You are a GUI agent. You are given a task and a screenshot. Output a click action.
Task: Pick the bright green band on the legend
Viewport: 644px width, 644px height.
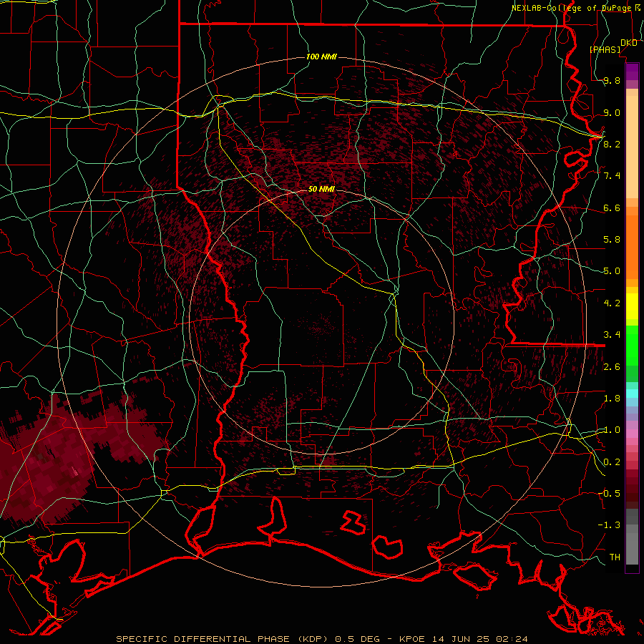[x=632, y=345]
